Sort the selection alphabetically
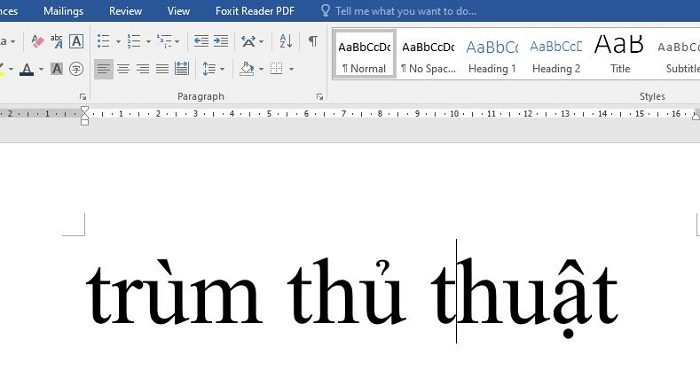 pyautogui.click(x=286, y=42)
